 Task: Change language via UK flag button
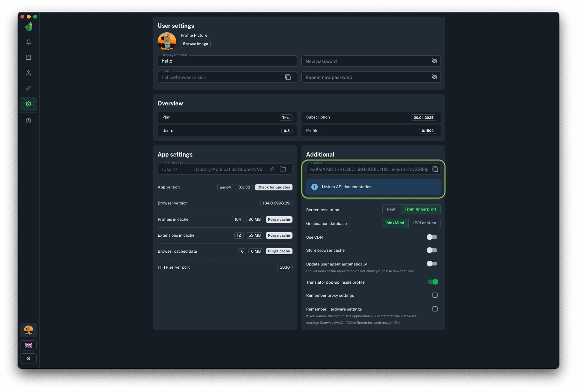pos(28,345)
